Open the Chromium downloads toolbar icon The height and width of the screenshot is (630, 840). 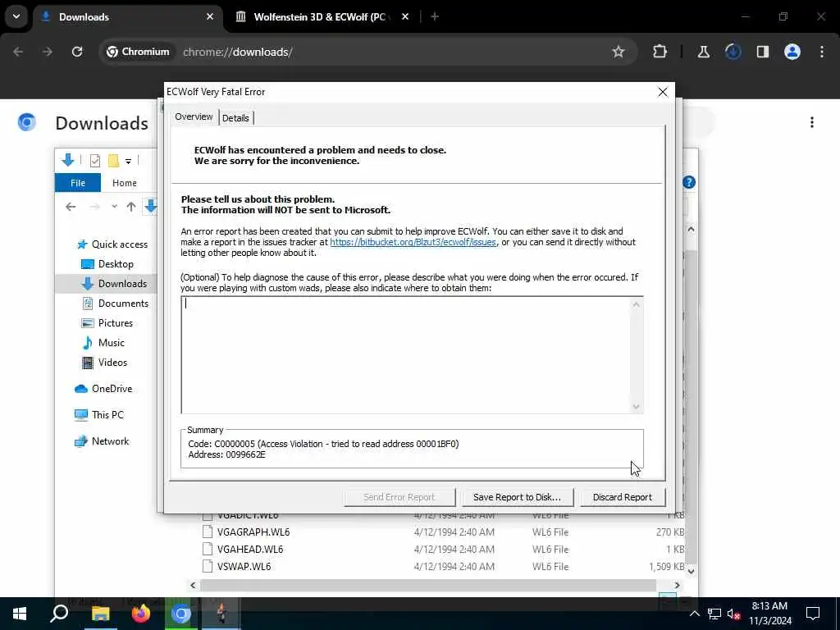[x=733, y=52]
